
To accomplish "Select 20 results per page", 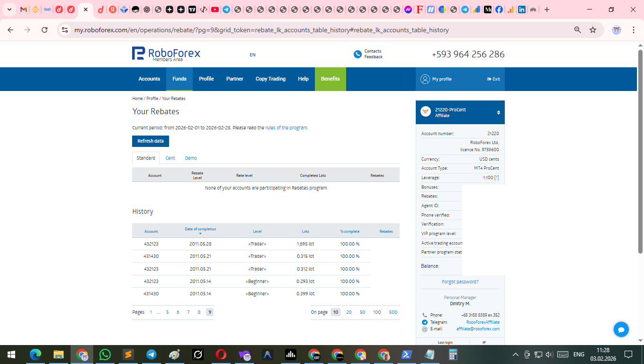I will pyautogui.click(x=349, y=312).
